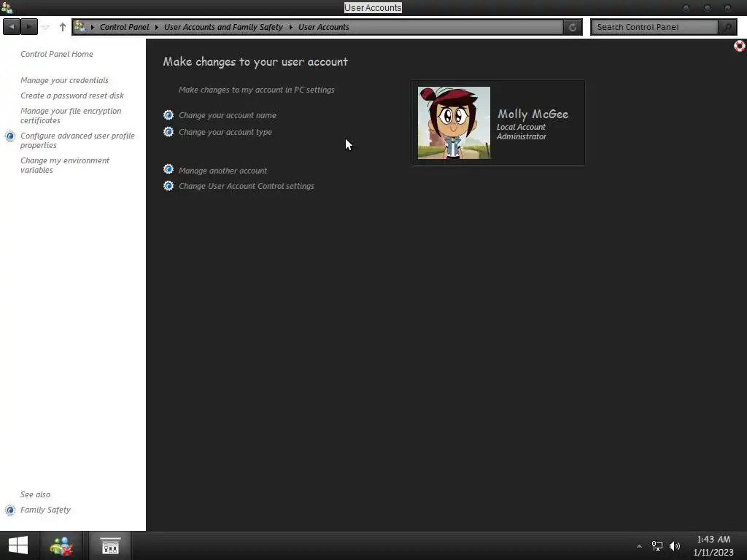Screen dimensions: 747x560
Task: Open Change User Account Control settings
Action: click(247, 186)
